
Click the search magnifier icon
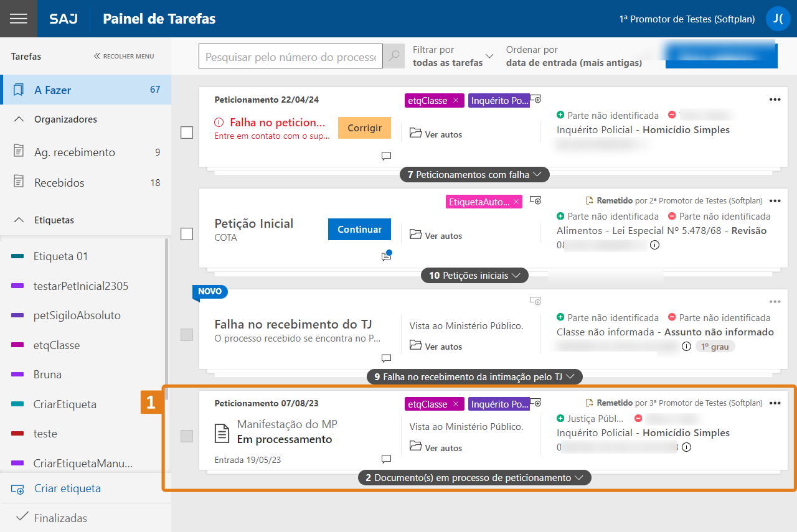pos(394,57)
